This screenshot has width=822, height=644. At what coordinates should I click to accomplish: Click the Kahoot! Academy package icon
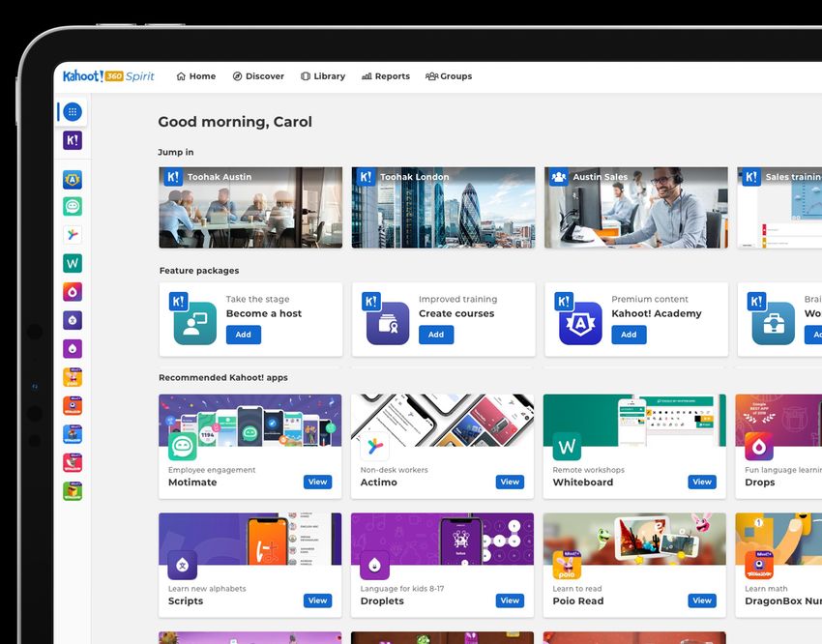580,323
